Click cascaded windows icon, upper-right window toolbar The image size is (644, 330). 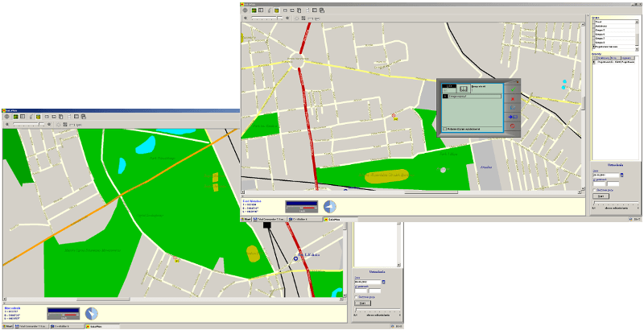pos(322,10)
